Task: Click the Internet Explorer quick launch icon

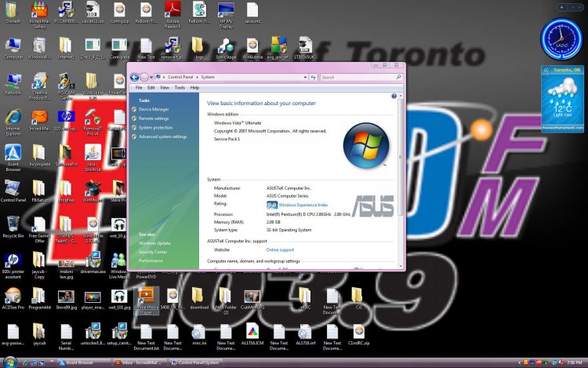Action: (26, 363)
